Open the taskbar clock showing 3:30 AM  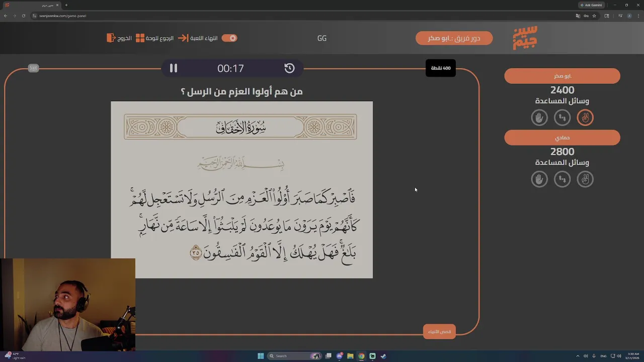click(633, 356)
